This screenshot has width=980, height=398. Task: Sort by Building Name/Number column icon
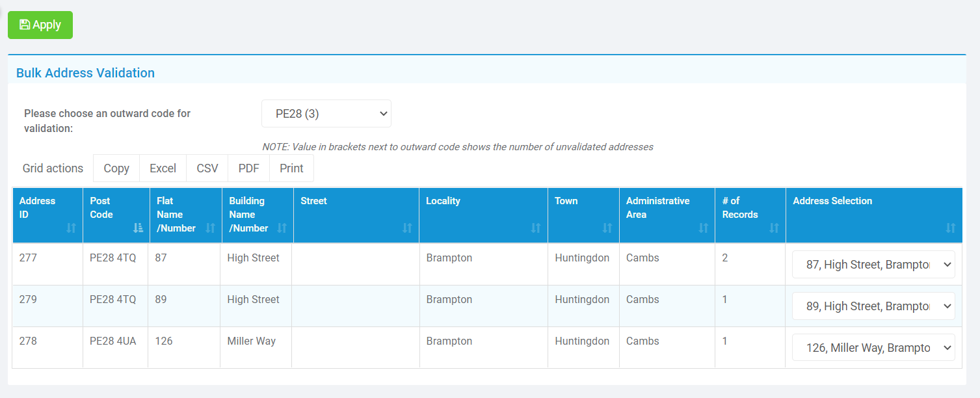click(x=282, y=228)
